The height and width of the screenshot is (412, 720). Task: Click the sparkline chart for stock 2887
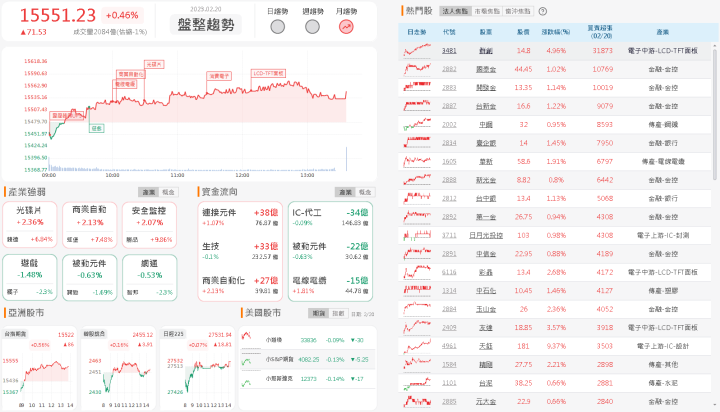[x=417, y=106]
